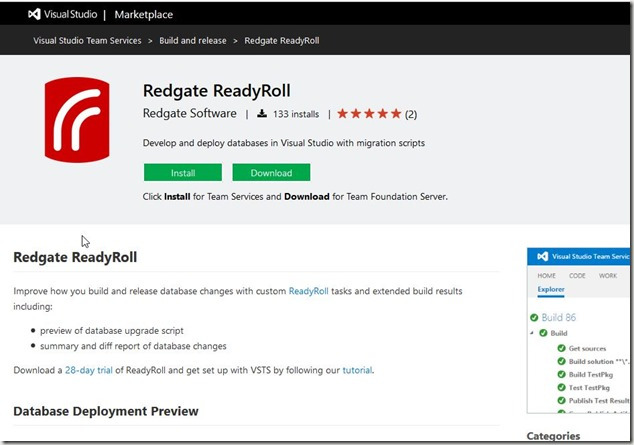The image size is (634, 445).
Task: Go to Visual Studio Team Services breadcrumb
Action: 90,41
